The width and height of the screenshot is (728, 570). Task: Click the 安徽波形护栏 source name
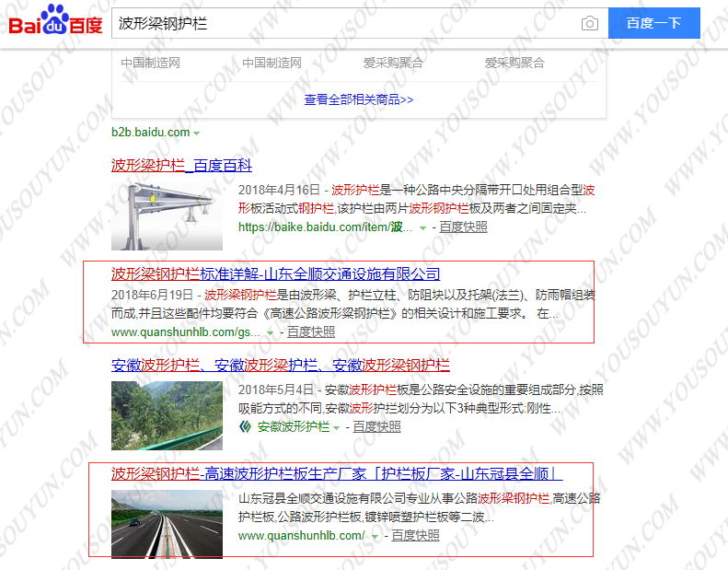294,426
